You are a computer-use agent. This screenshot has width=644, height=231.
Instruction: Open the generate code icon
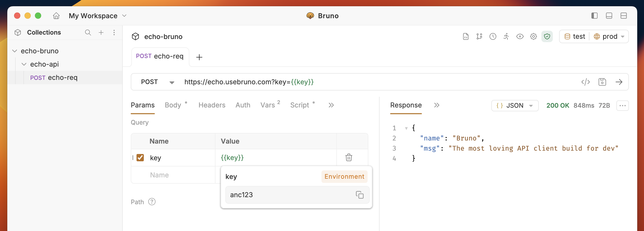585,82
